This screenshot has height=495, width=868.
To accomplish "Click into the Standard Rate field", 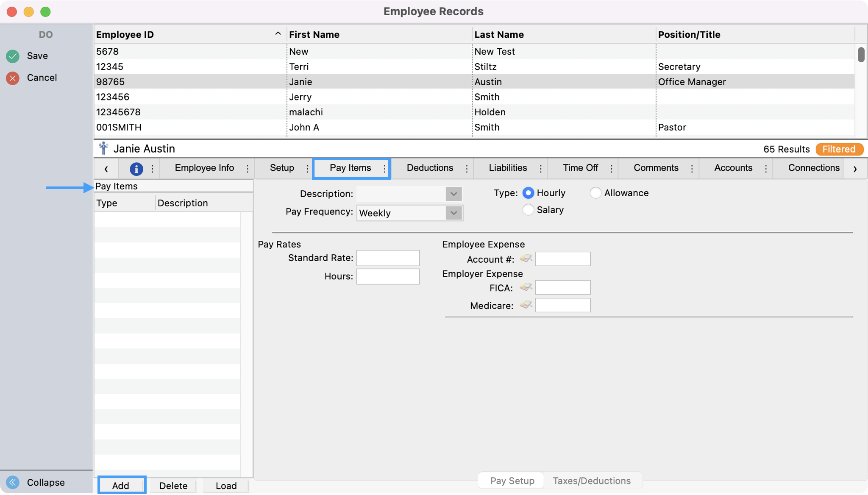I will click(x=388, y=258).
